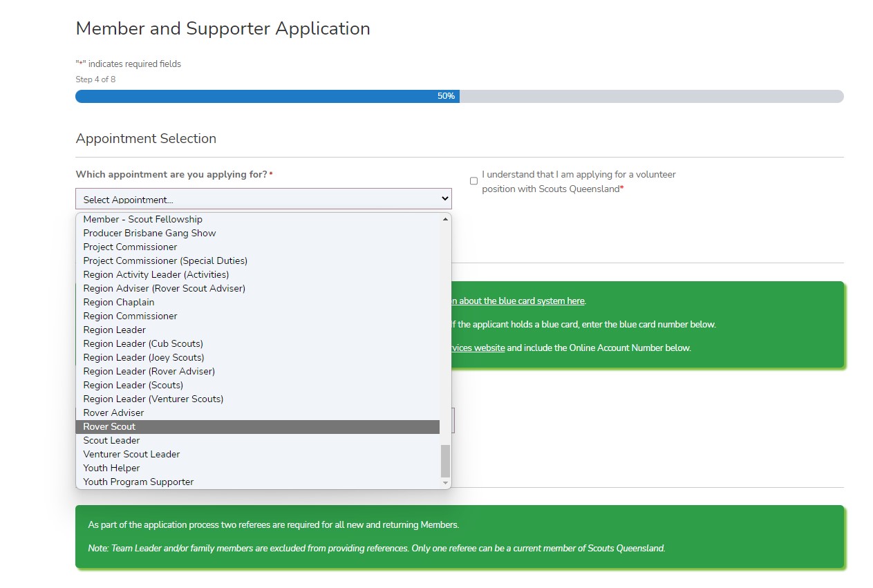Open the blue card system link
This screenshot has height=588, width=873.
point(518,301)
